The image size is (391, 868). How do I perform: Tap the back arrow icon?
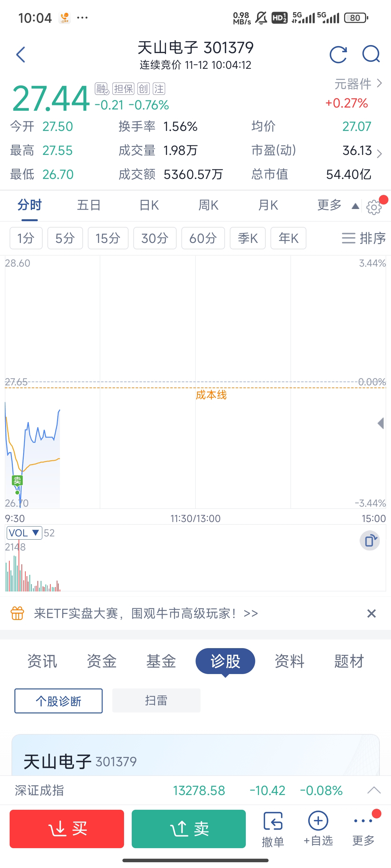coord(21,55)
